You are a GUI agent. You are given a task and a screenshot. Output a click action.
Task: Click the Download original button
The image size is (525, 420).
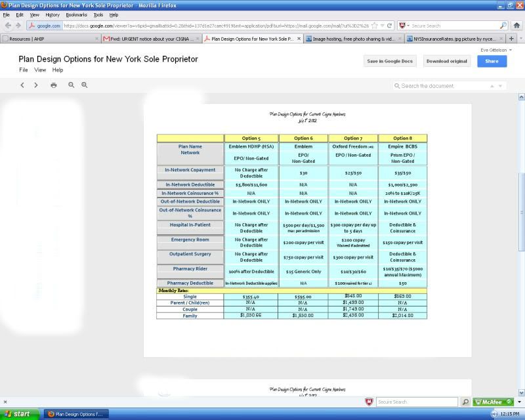click(447, 61)
